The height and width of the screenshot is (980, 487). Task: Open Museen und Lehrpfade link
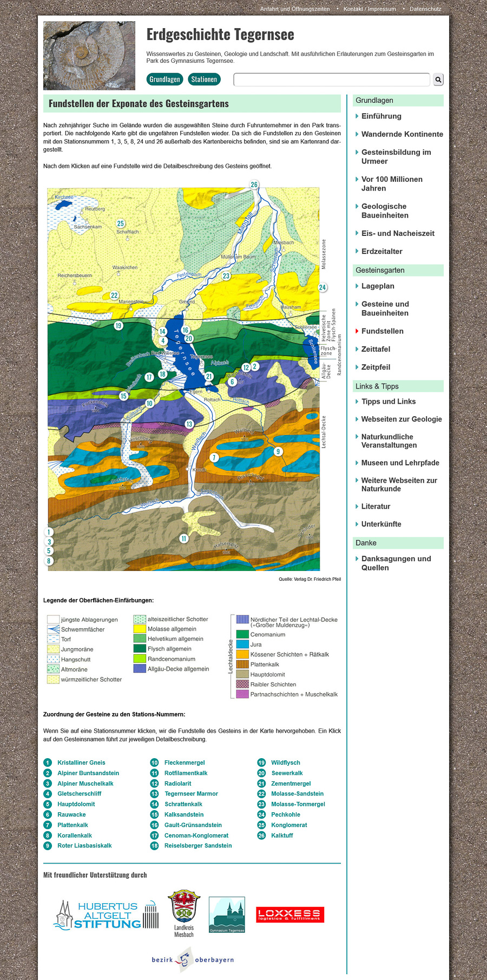(400, 463)
